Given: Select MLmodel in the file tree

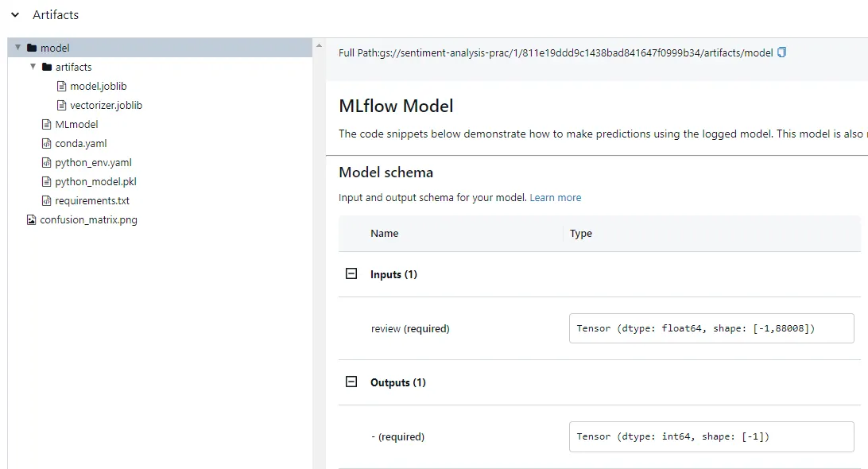Looking at the screenshot, I should 76,124.
